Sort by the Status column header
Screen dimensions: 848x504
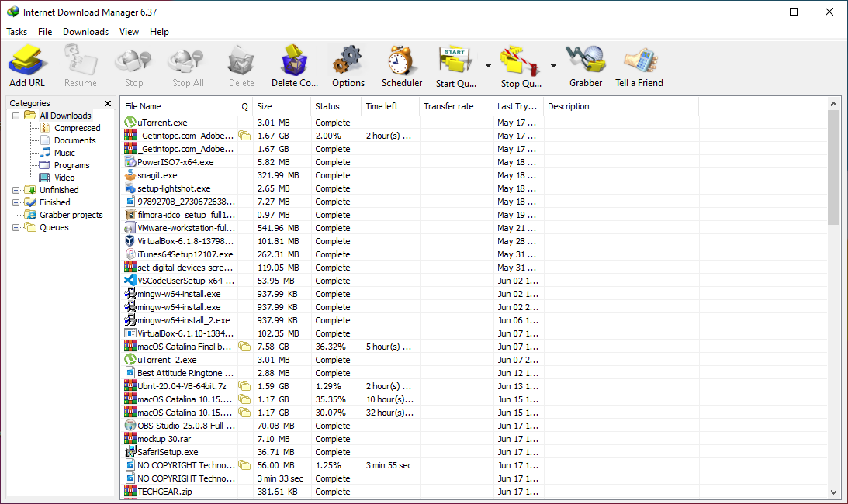click(x=335, y=106)
